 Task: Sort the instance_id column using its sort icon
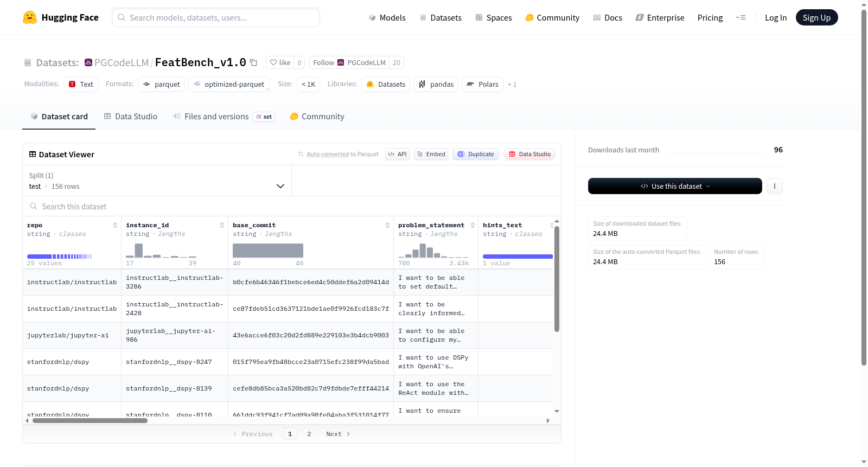222,225
